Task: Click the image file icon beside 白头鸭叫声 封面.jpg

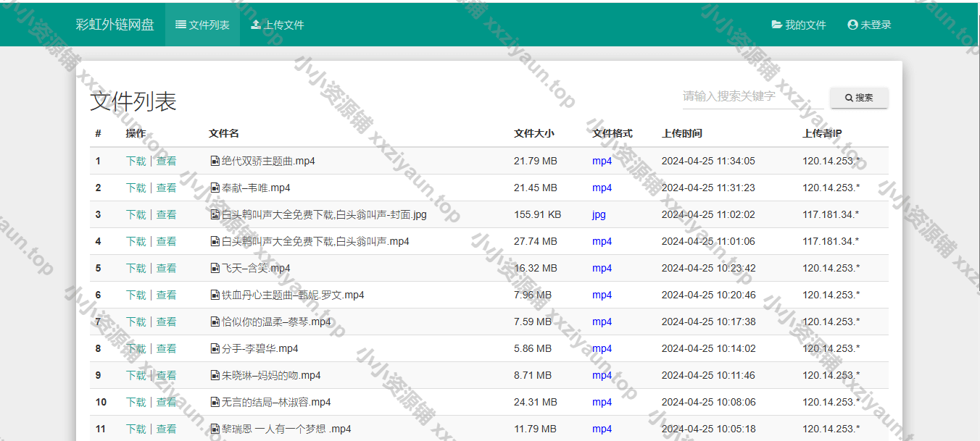Action: [215, 214]
